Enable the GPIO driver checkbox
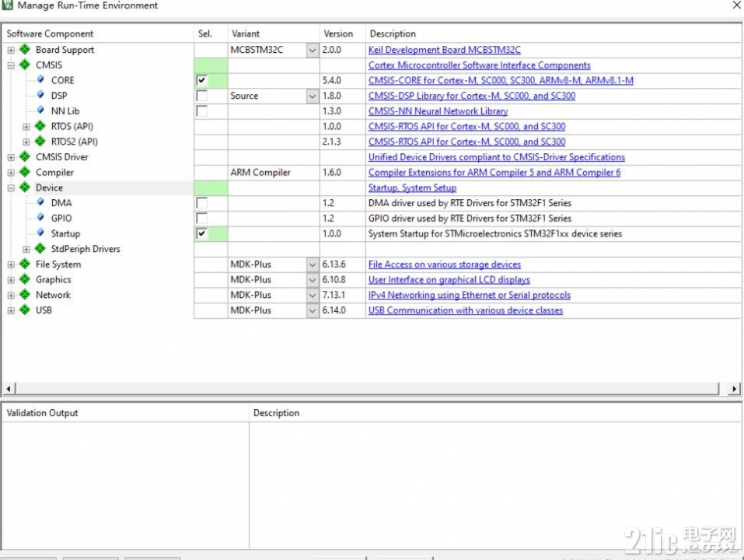The image size is (744, 560). (x=201, y=219)
